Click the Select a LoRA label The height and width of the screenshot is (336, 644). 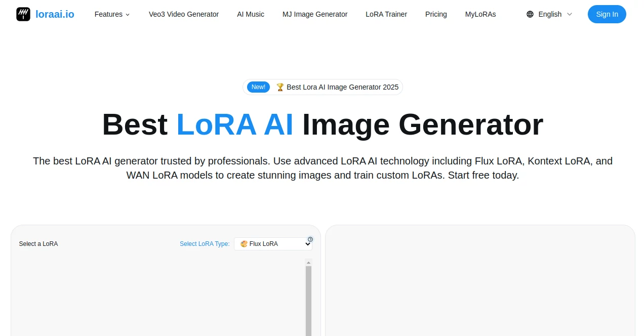tap(38, 244)
